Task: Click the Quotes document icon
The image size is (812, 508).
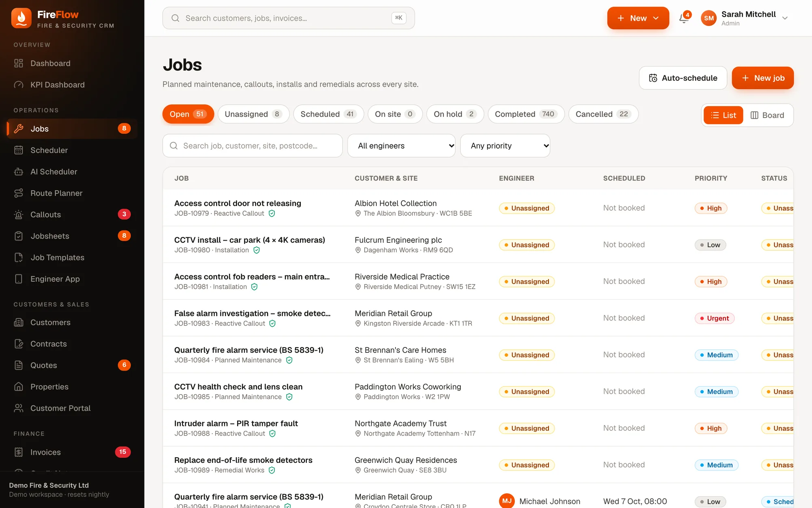Action: pyautogui.click(x=19, y=365)
